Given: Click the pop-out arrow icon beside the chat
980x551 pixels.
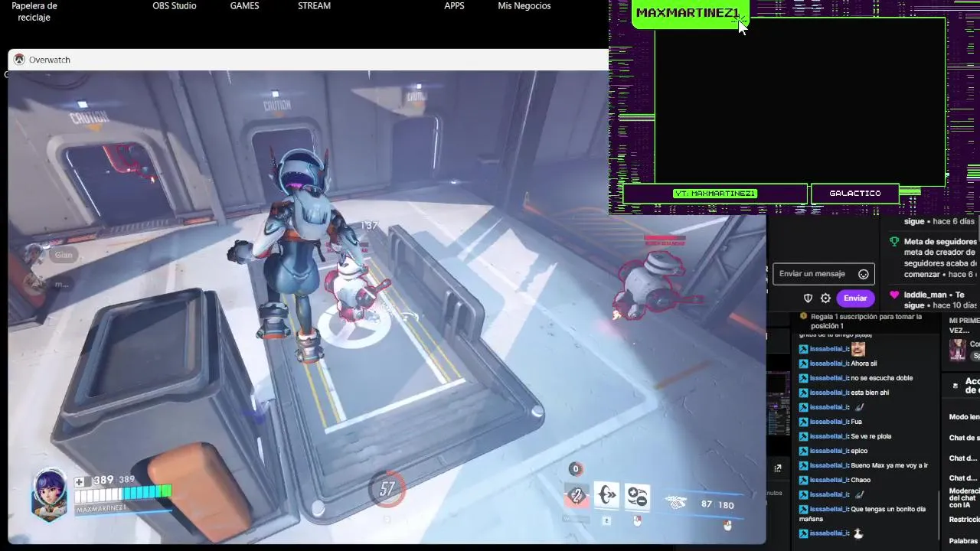Looking at the screenshot, I should [x=778, y=468].
